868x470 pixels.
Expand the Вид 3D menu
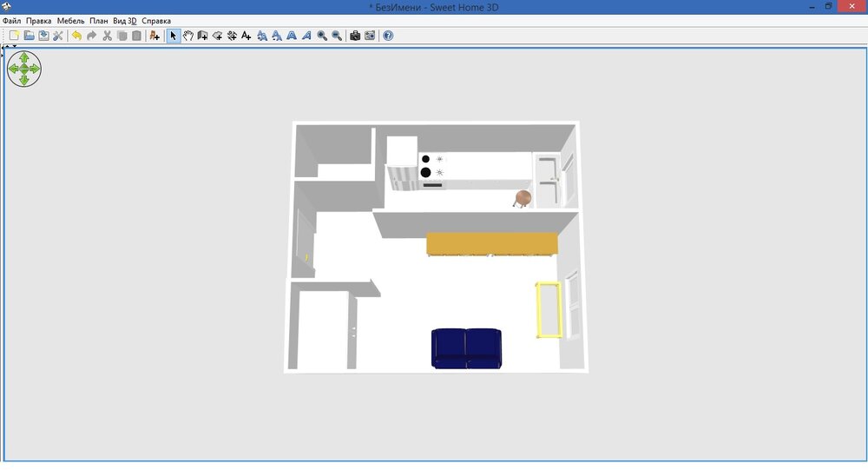point(124,21)
